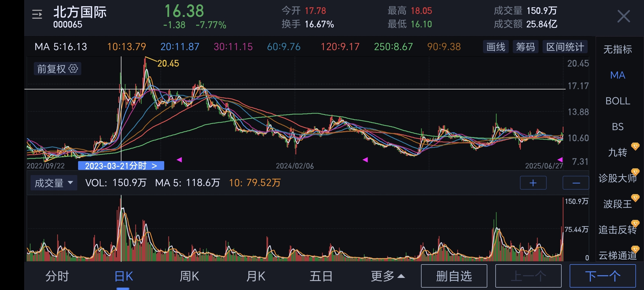Click the MA 20:11.87 label

click(180, 47)
